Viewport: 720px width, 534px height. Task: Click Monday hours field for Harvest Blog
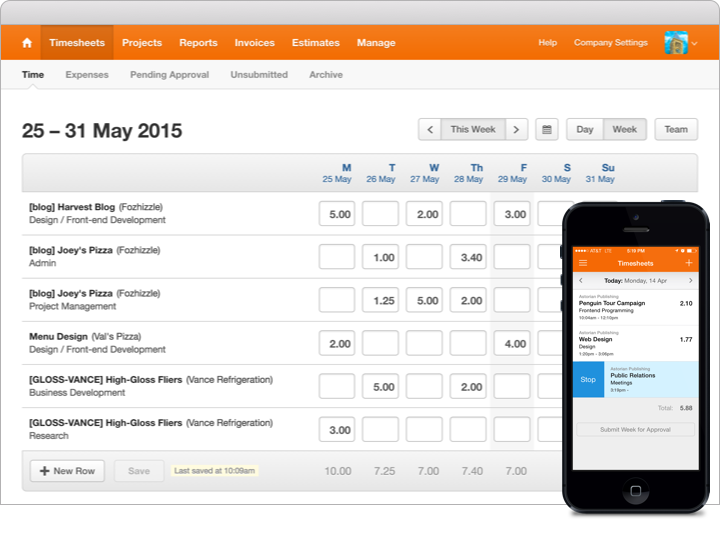click(337, 214)
